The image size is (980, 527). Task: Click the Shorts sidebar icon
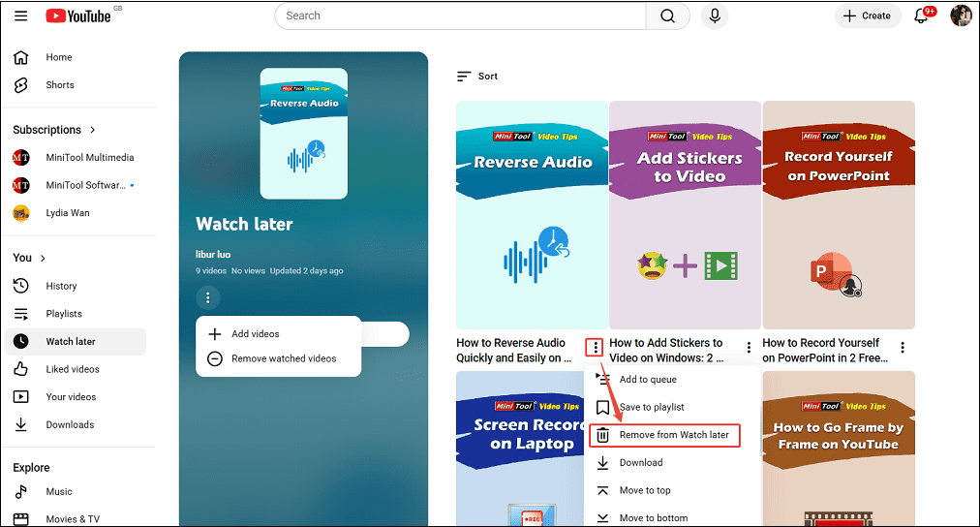pyautogui.click(x=20, y=85)
